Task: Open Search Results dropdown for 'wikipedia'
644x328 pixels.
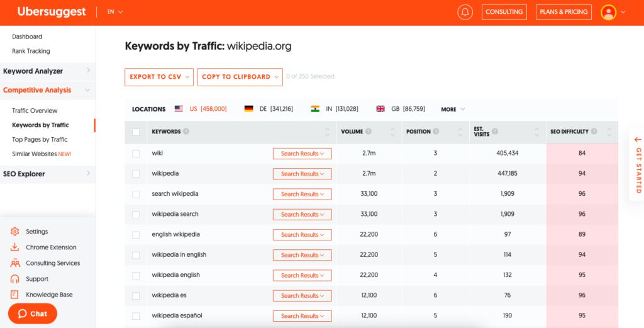Action: [x=303, y=174]
